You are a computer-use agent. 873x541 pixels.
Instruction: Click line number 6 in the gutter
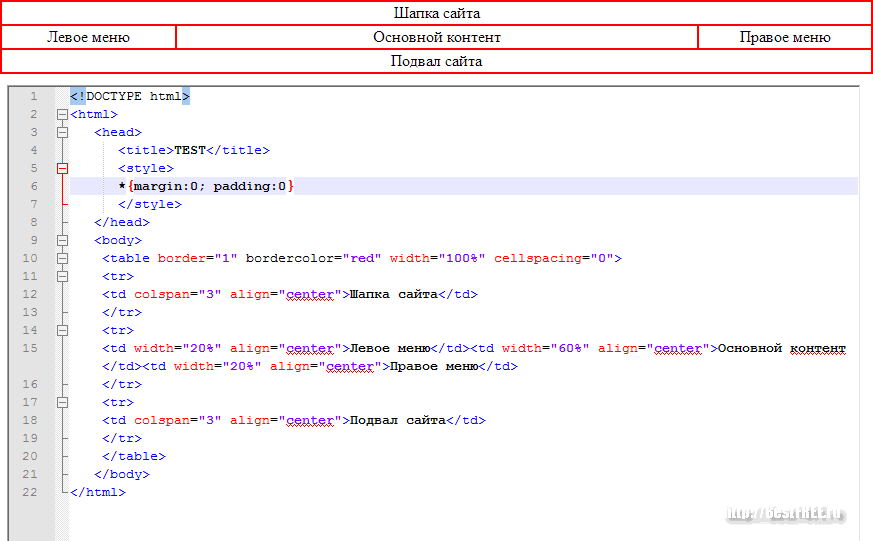point(34,186)
